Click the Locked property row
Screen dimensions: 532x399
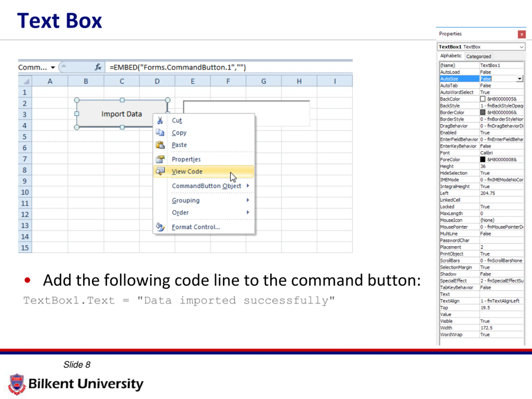point(482,207)
